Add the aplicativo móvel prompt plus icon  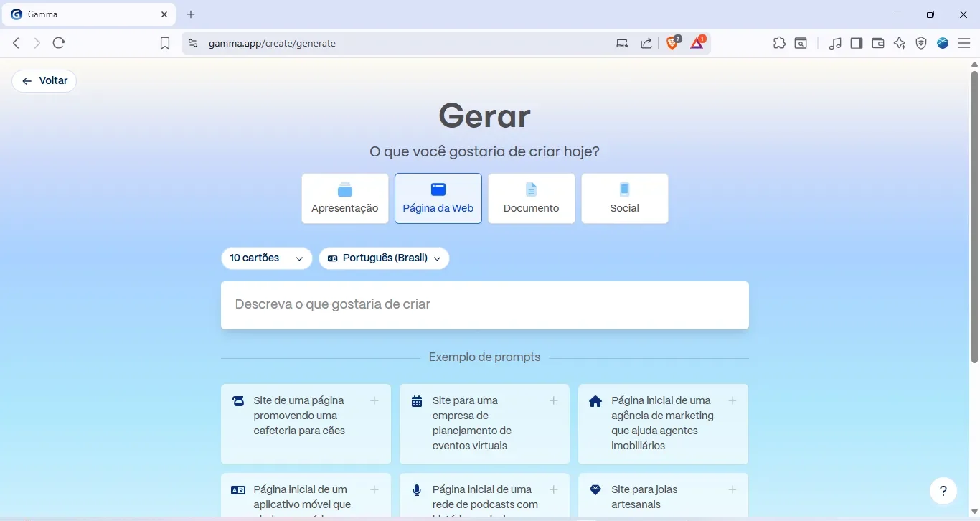(374, 489)
